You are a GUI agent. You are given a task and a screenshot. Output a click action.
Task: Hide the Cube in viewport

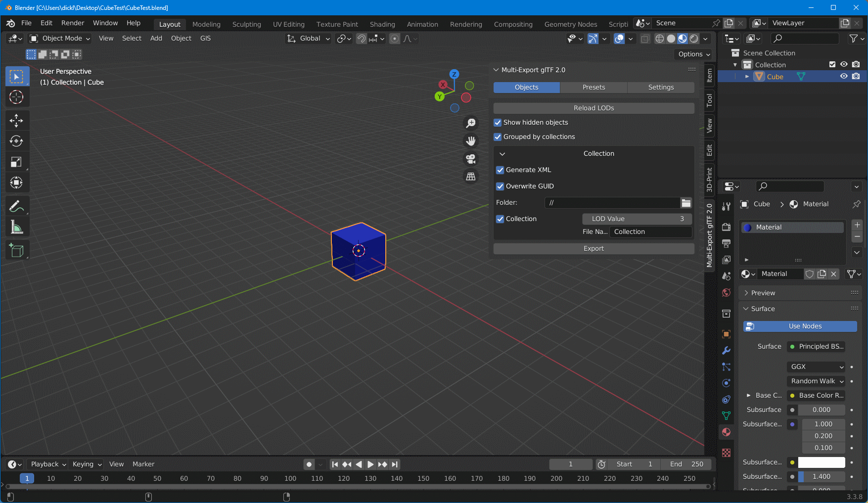844,77
